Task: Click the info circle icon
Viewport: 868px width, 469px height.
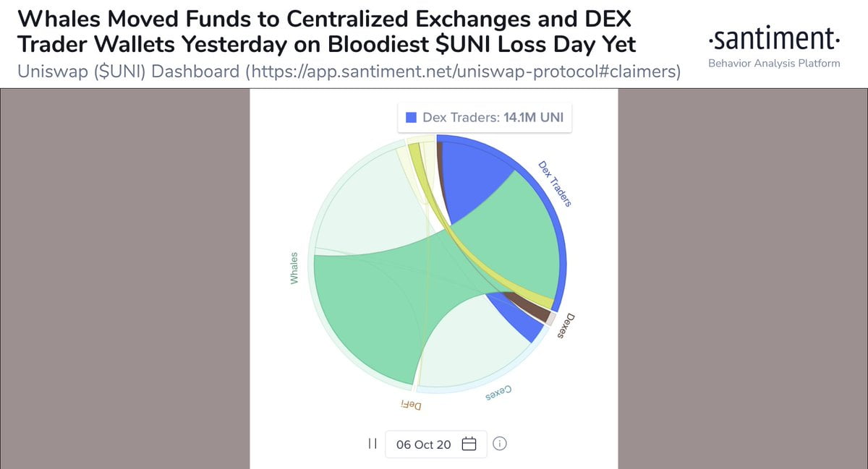Action: click(x=499, y=444)
